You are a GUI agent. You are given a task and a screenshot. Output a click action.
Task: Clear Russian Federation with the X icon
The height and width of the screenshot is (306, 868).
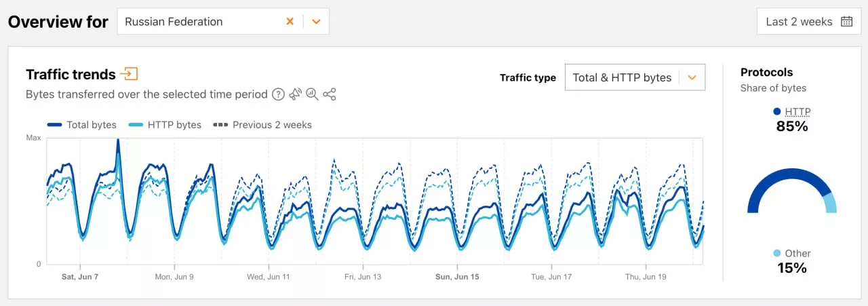pyautogui.click(x=290, y=22)
